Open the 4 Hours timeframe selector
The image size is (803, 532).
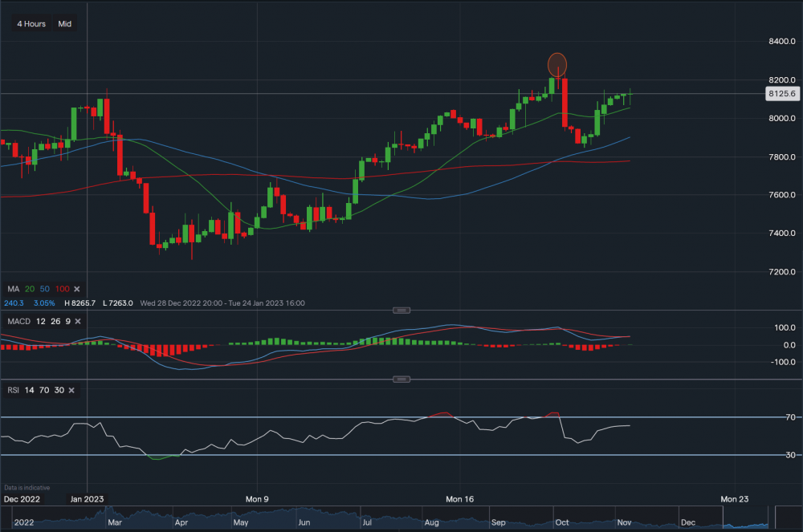(x=31, y=24)
